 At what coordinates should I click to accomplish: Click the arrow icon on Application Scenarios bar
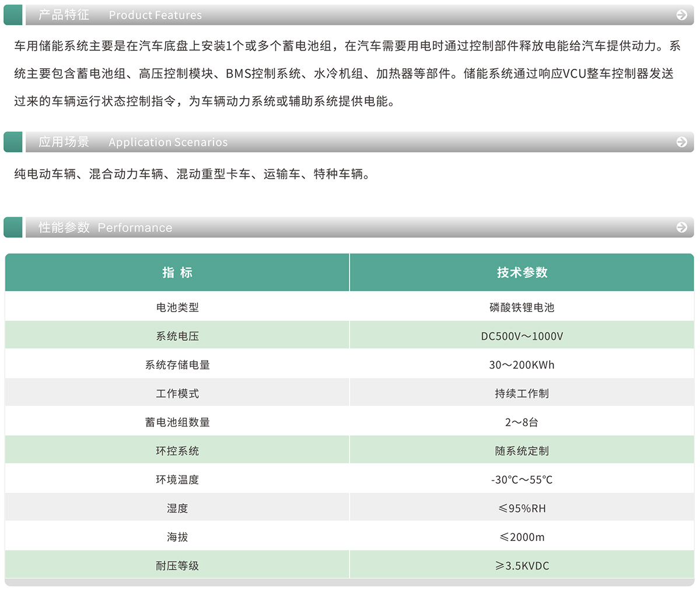pos(681,142)
